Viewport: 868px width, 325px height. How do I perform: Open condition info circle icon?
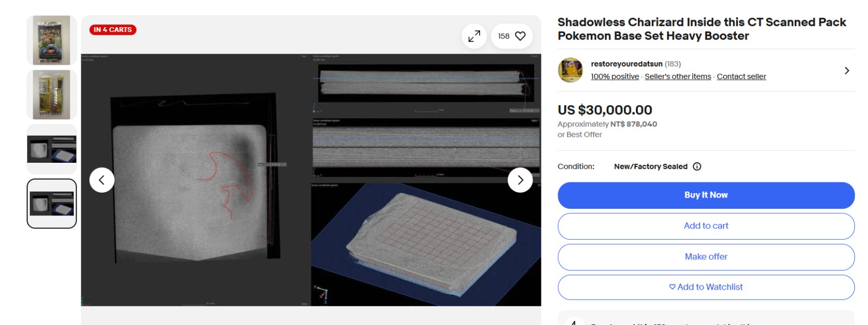(697, 167)
